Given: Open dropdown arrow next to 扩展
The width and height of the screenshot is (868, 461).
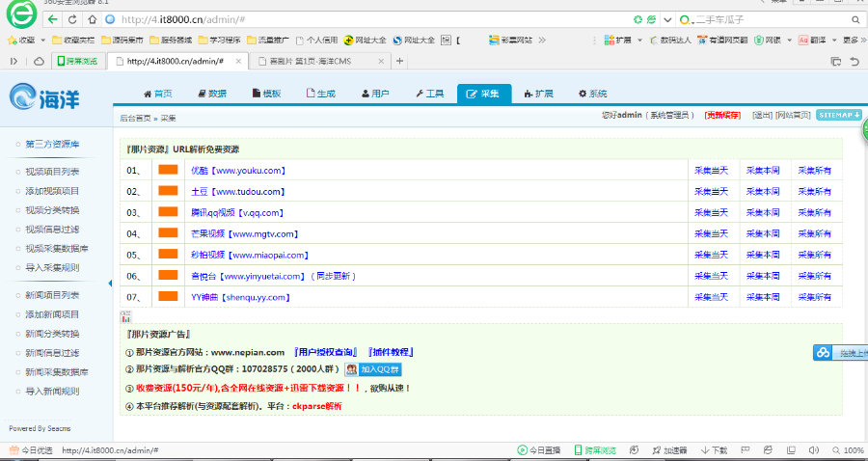Looking at the screenshot, I should (640, 40).
